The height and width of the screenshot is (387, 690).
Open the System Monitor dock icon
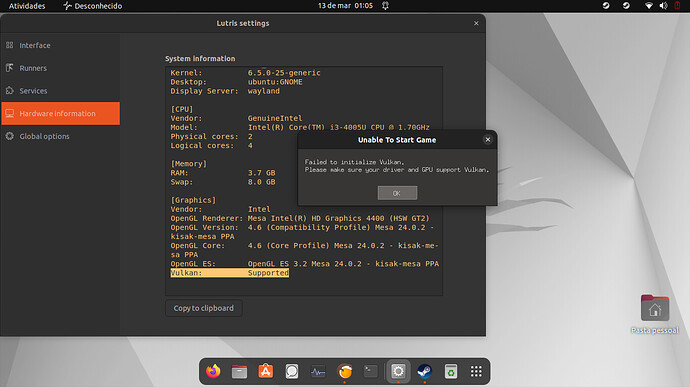click(318, 372)
